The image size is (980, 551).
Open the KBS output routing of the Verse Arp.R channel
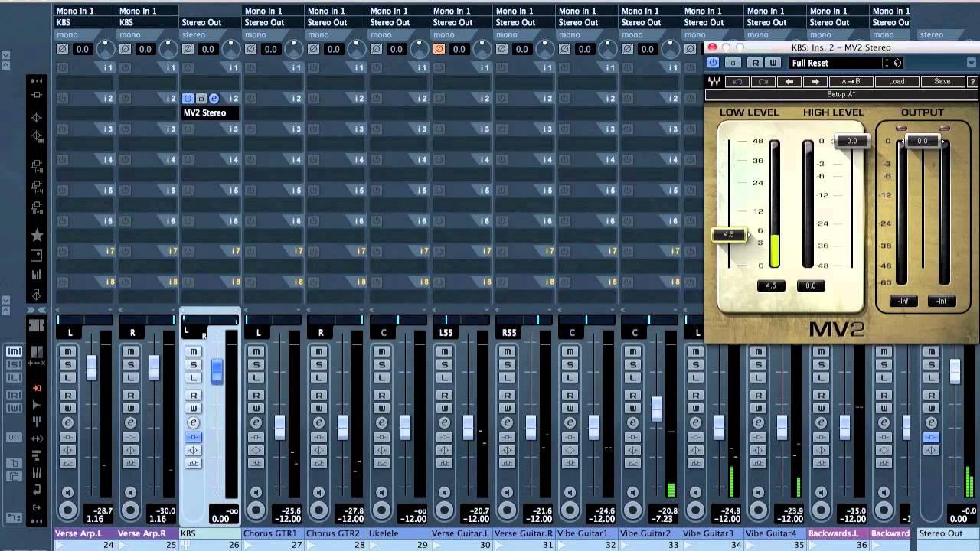148,22
